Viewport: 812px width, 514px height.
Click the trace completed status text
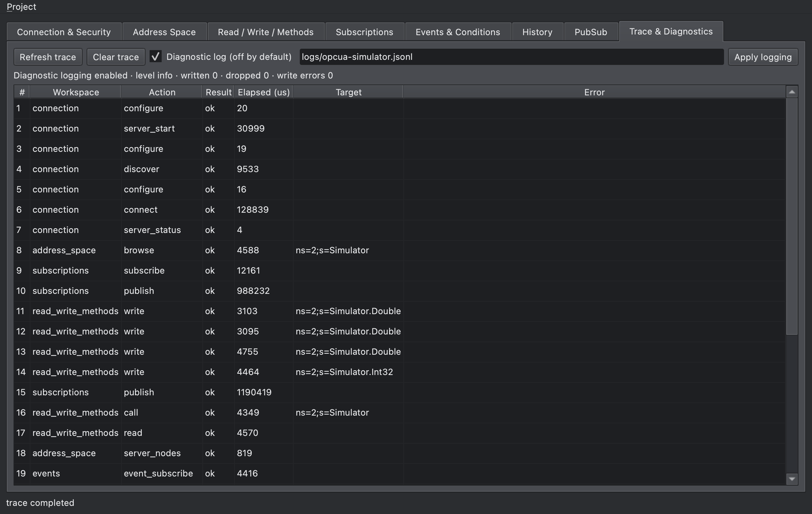(40, 503)
